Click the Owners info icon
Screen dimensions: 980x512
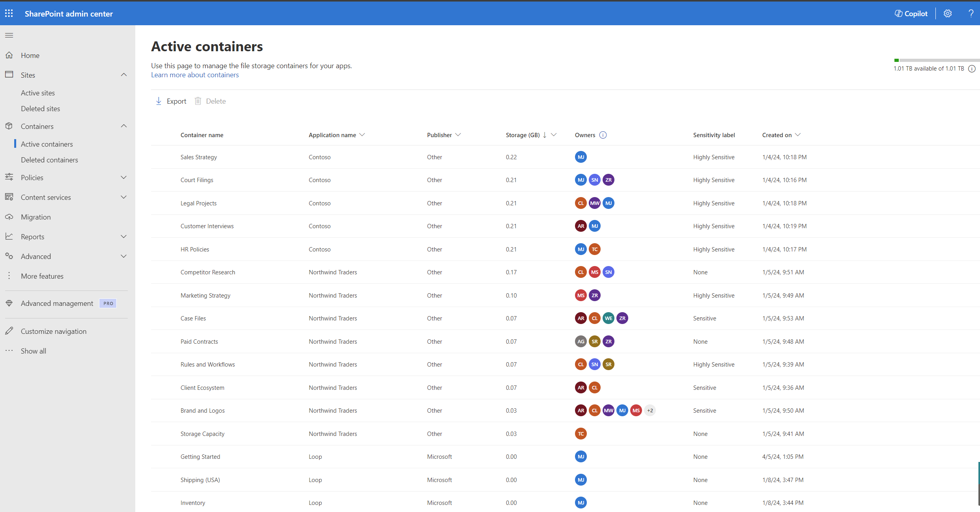point(602,135)
